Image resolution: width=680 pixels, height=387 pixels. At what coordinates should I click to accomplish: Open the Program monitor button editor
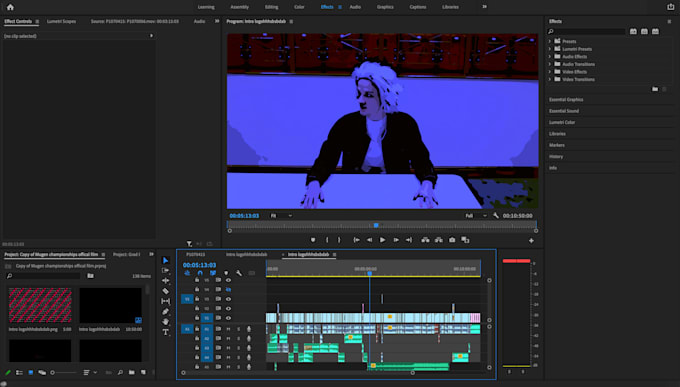tap(531, 241)
